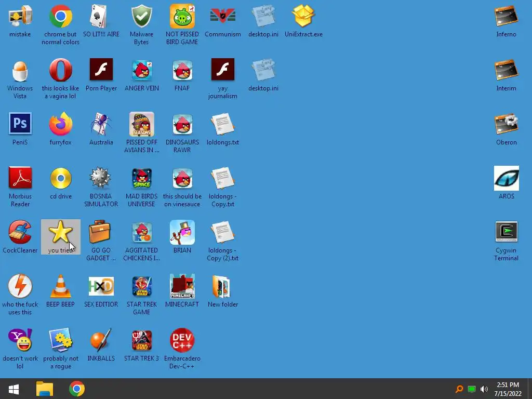
Task: Open 'BOSNIA SIMULATOR' minesweeper icon
Action: pos(100,177)
